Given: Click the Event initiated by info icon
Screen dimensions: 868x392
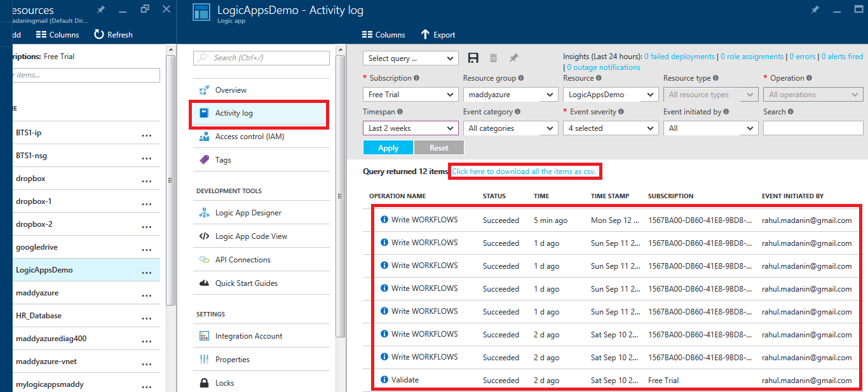Looking at the screenshot, I should pos(726,112).
